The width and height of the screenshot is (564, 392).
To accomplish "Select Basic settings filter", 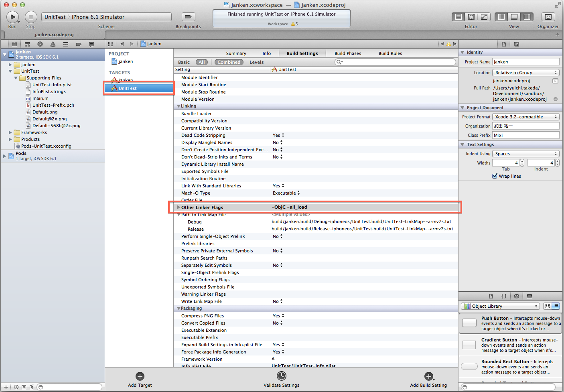I will (x=184, y=62).
